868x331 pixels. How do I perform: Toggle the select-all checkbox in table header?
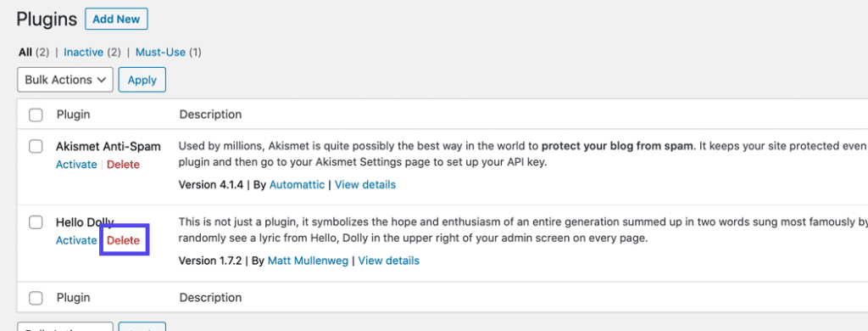pyautogui.click(x=36, y=115)
